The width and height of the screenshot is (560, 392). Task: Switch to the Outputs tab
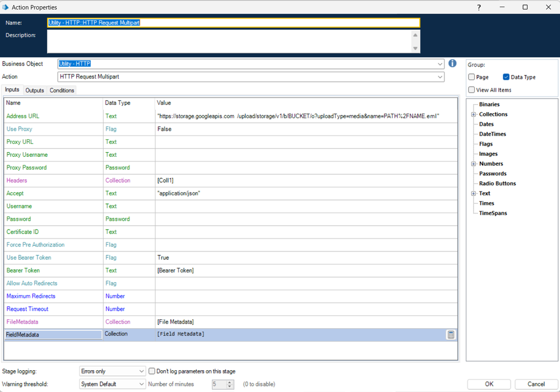click(35, 90)
